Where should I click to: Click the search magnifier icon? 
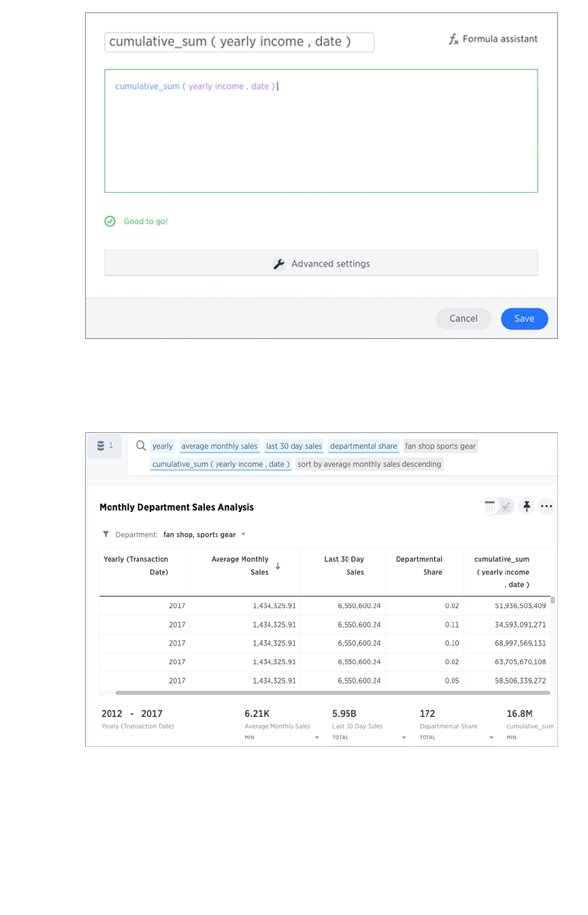(x=141, y=446)
